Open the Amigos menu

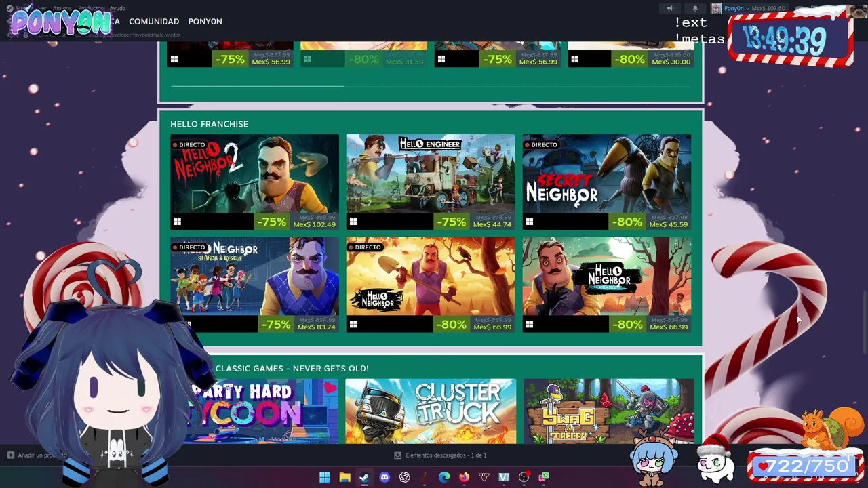[x=62, y=8]
